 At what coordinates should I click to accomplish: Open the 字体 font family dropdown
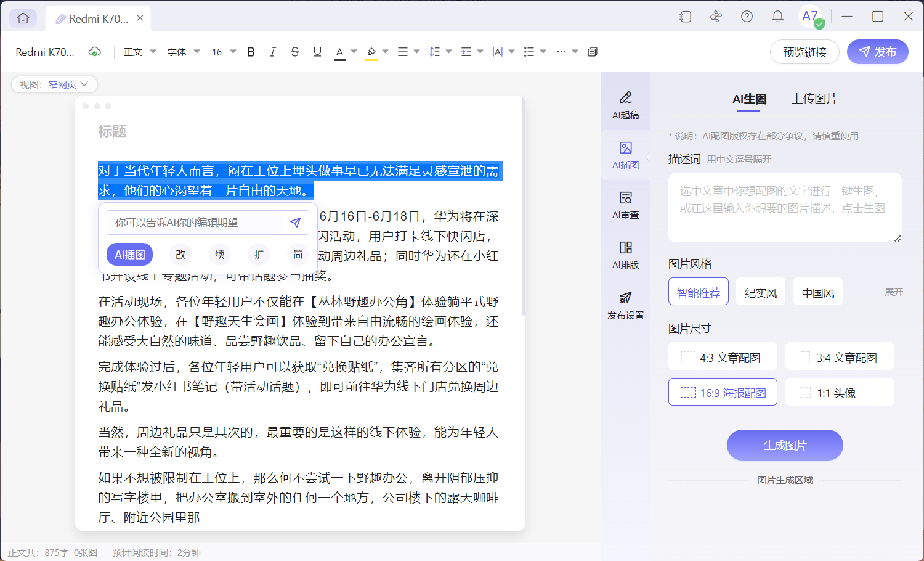[182, 52]
